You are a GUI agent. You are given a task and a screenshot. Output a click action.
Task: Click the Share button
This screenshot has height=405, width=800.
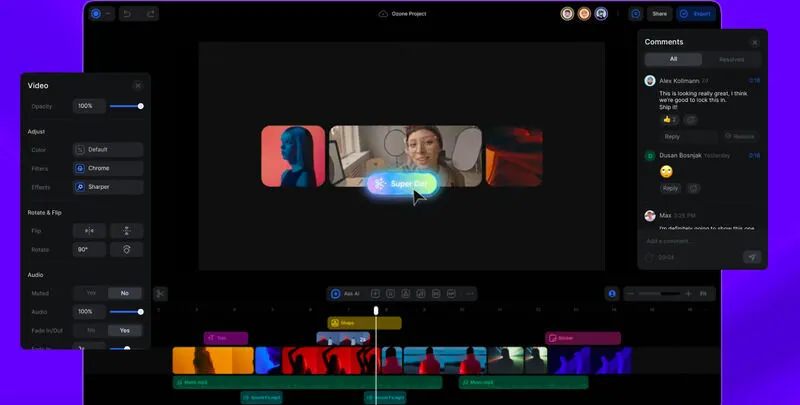click(x=659, y=14)
